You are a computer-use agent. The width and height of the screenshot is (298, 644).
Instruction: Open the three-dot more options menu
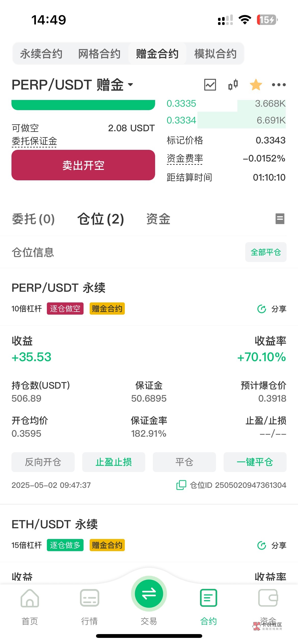[279, 85]
